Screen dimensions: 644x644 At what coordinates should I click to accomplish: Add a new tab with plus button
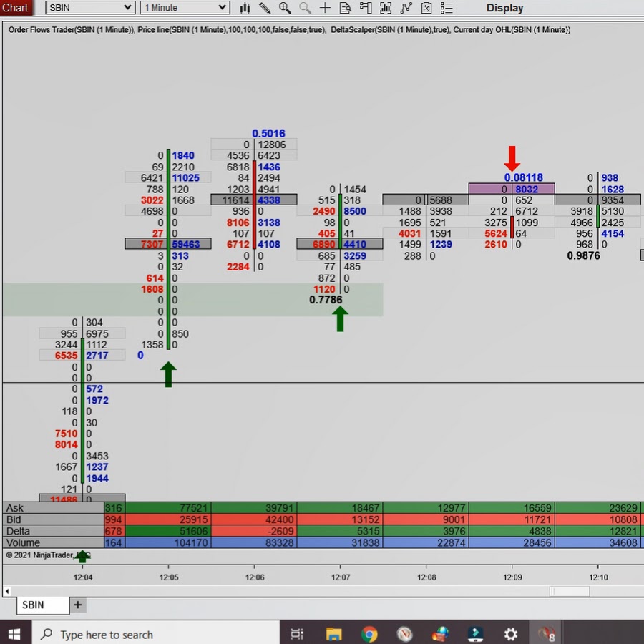coord(78,605)
